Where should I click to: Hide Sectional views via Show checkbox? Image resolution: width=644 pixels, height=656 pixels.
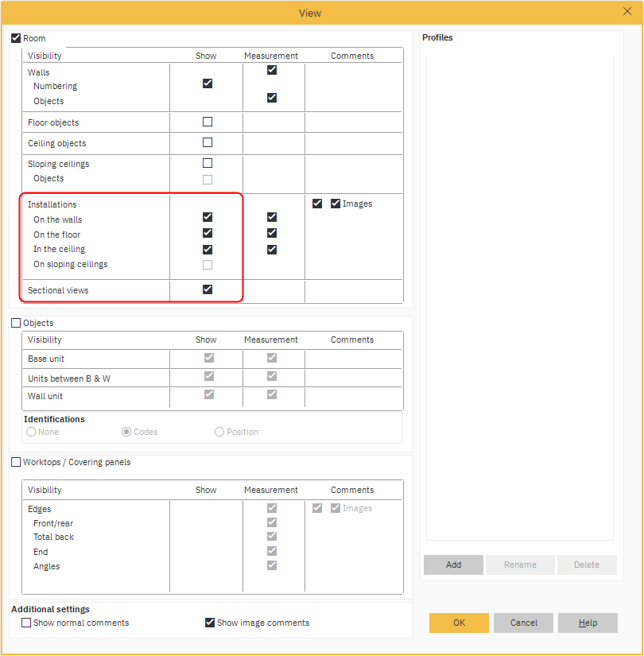[x=208, y=289]
